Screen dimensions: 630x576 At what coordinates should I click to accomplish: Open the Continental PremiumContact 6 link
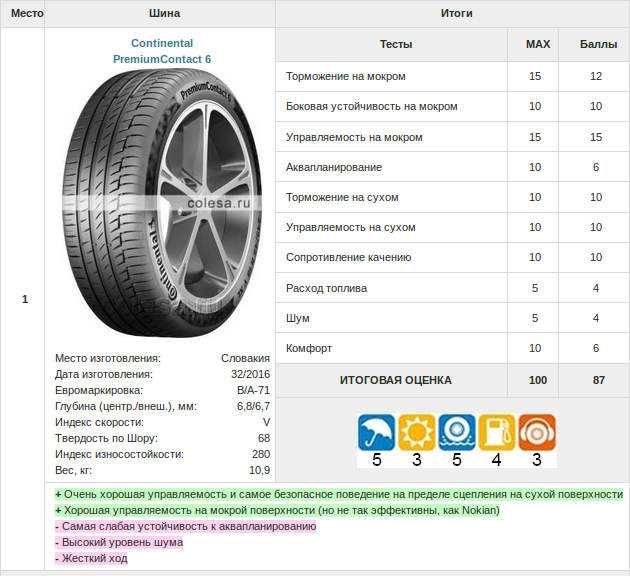(x=162, y=51)
